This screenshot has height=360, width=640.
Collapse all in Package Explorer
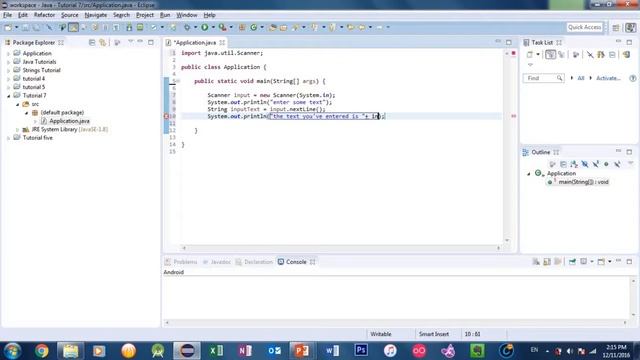[92, 42]
